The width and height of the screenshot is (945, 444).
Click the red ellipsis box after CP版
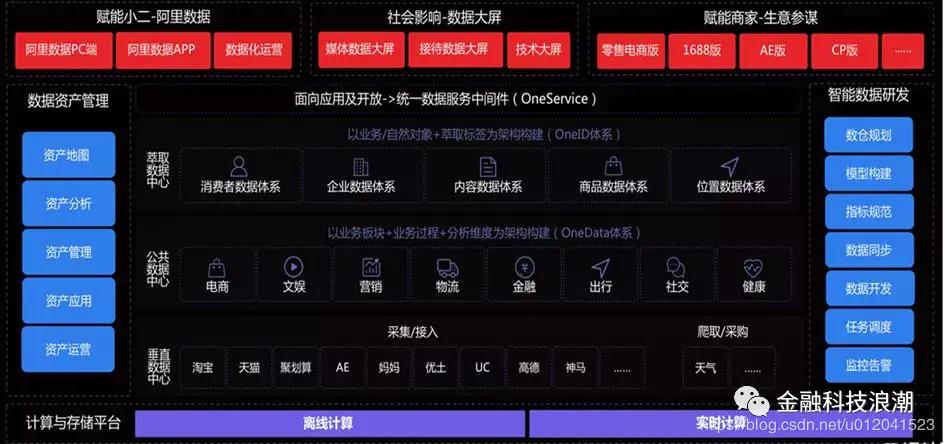click(x=903, y=51)
